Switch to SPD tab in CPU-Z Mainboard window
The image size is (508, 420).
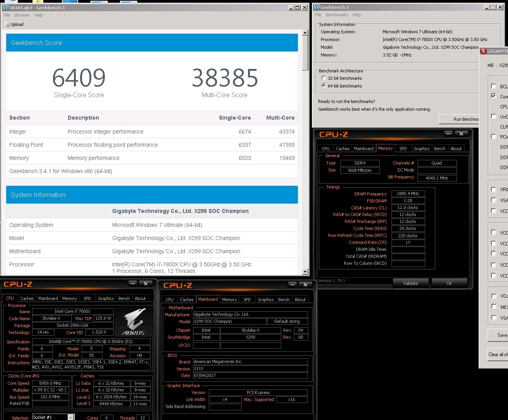pyautogui.click(x=247, y=300)
